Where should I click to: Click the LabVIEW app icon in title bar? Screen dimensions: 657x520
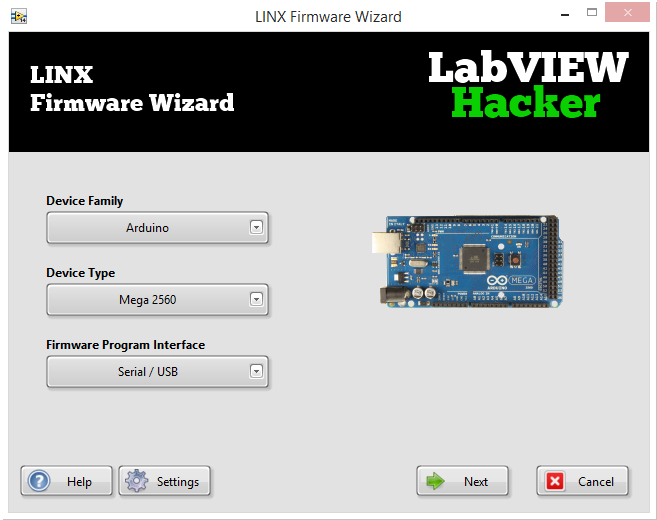tap(19, 16)
